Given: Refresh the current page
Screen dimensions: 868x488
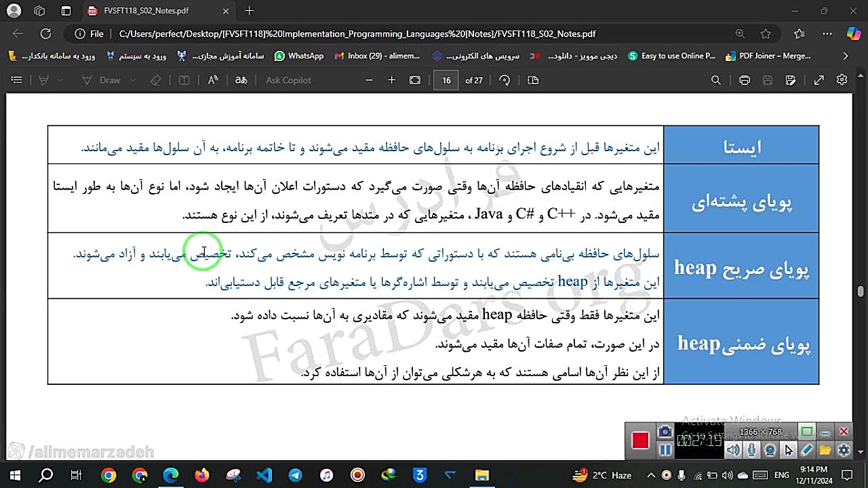Looking at the screenshot, I should [45, 34].
